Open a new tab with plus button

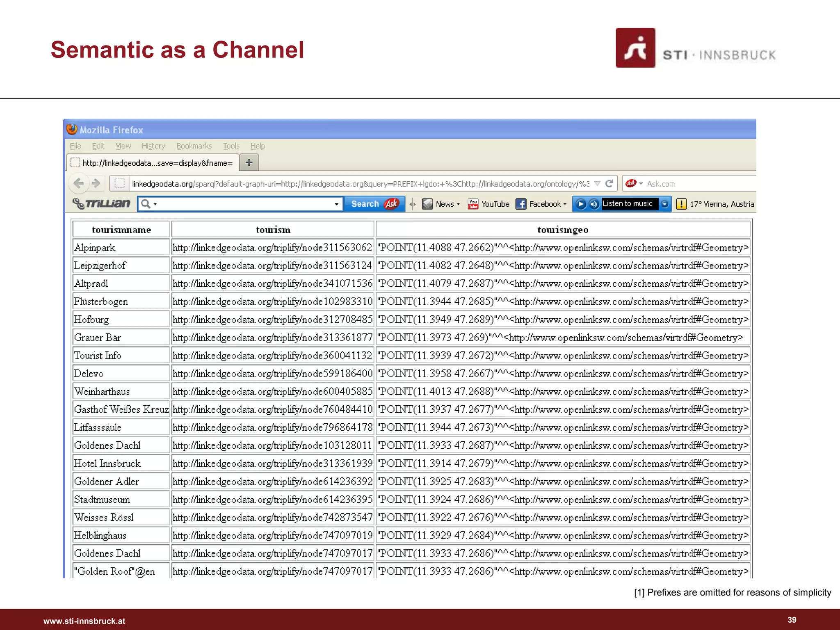[249, 162]
